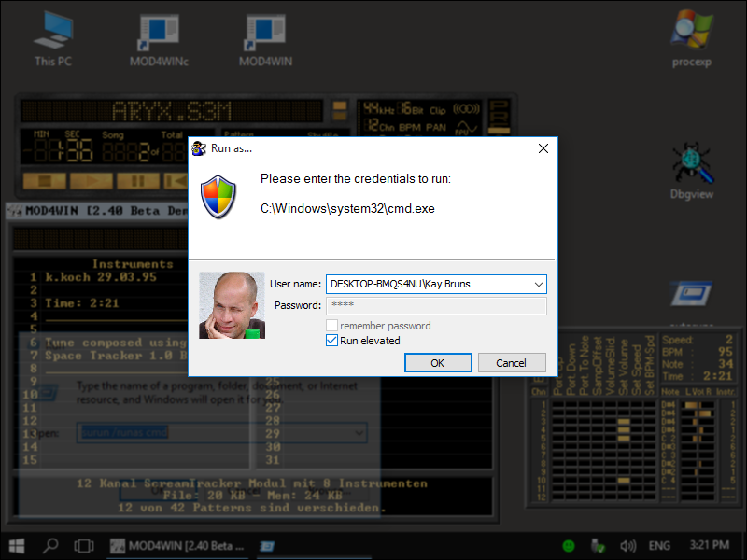The image size is (747, 560).
Task: Open the This PC desktop icon
Action: click(x=53, y=39)
